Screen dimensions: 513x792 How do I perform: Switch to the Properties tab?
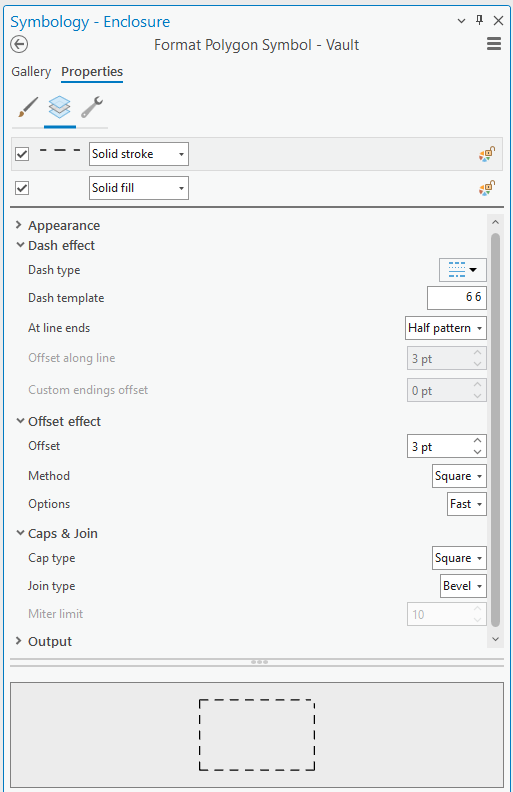tap(92, 72)
